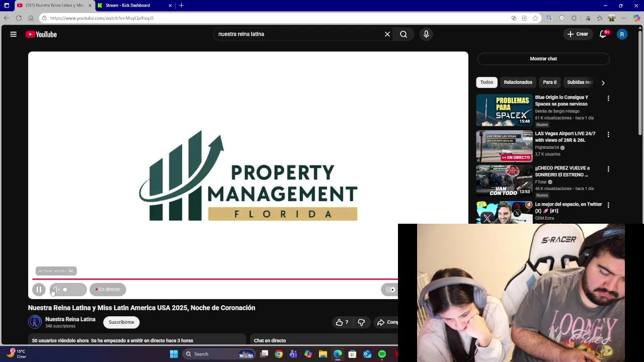Image resolution: width=644 pixels, height=362 pixels.
Task: Open the Nuestra Reina Latina channel avatar
Action: click(35, 322)
